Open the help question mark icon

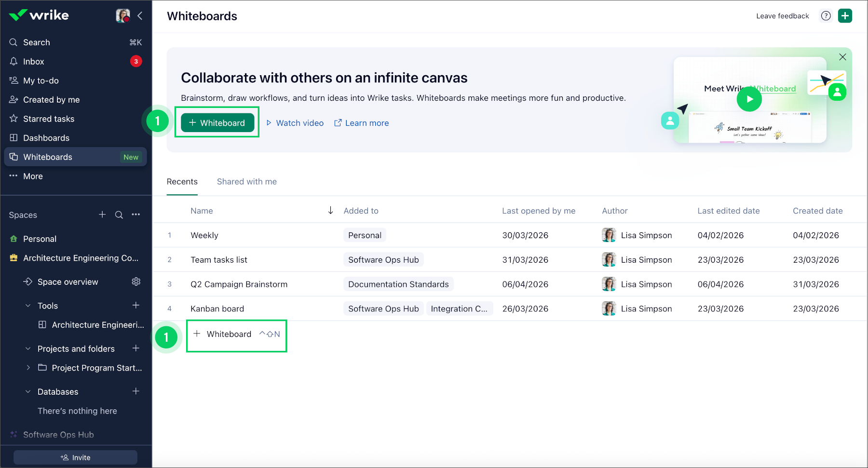[x=826, y=16]
